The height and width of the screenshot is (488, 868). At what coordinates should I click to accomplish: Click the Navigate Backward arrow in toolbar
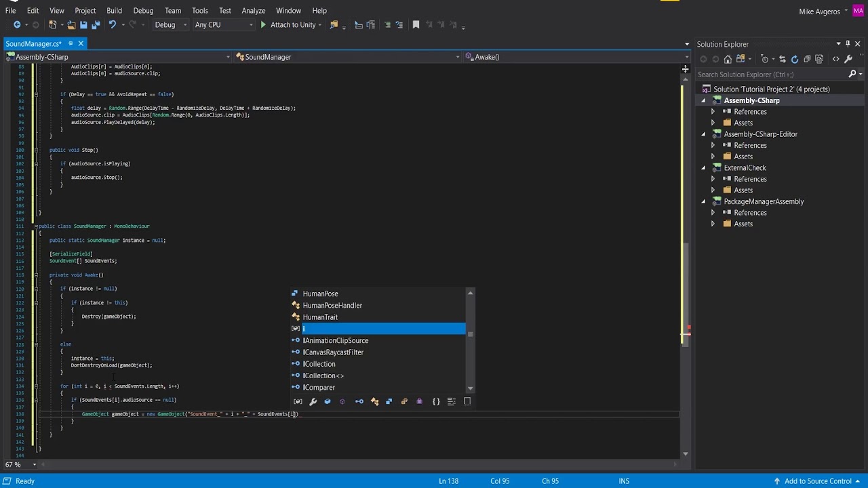point(17,24)
